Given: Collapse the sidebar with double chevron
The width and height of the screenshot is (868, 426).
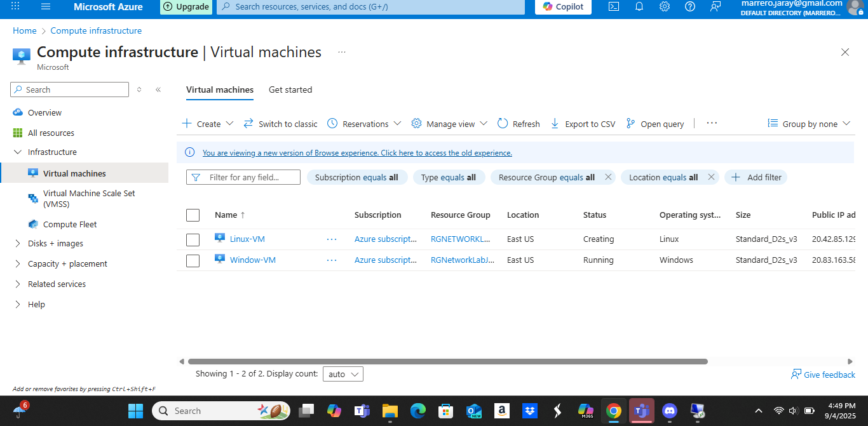Looking at the screenshot, I should 158,90.
